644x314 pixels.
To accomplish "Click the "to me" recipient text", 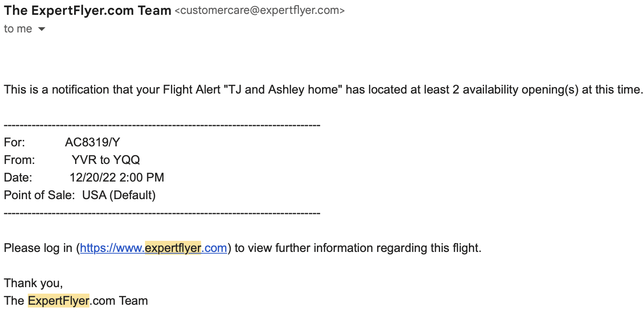I will [18, 29].
